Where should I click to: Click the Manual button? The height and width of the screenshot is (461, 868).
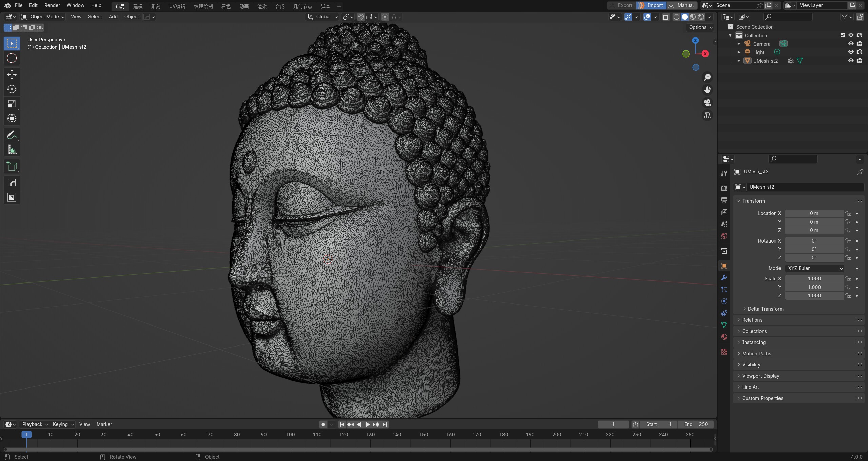click(682, 5)
